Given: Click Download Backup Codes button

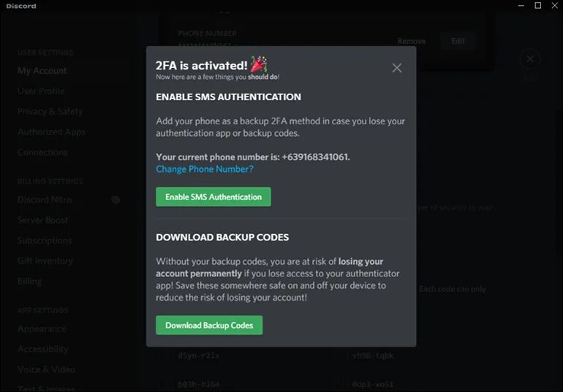Looking at the screenshot, I should (x=209, y=325).
